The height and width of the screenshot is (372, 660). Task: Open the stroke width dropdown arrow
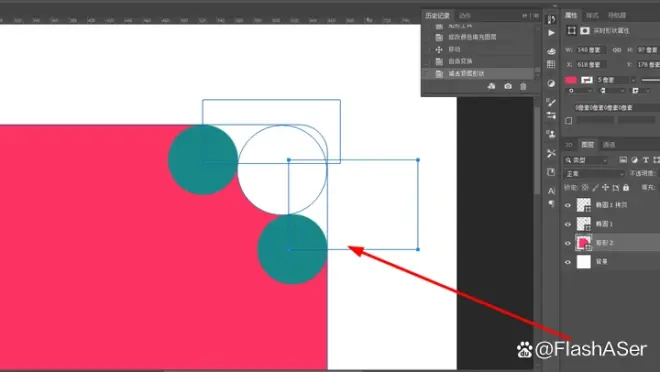point(633,80)
